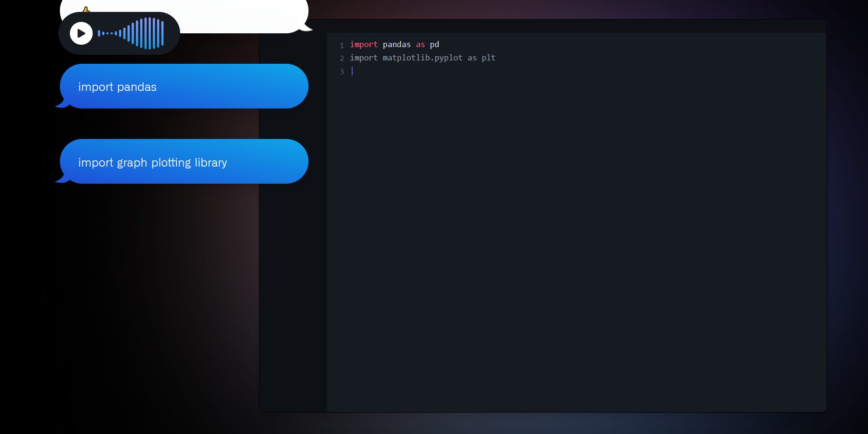The width and height of the screenshot is (868, 434).
Task: Play the voice message audio clip
Action: [81, 33]
